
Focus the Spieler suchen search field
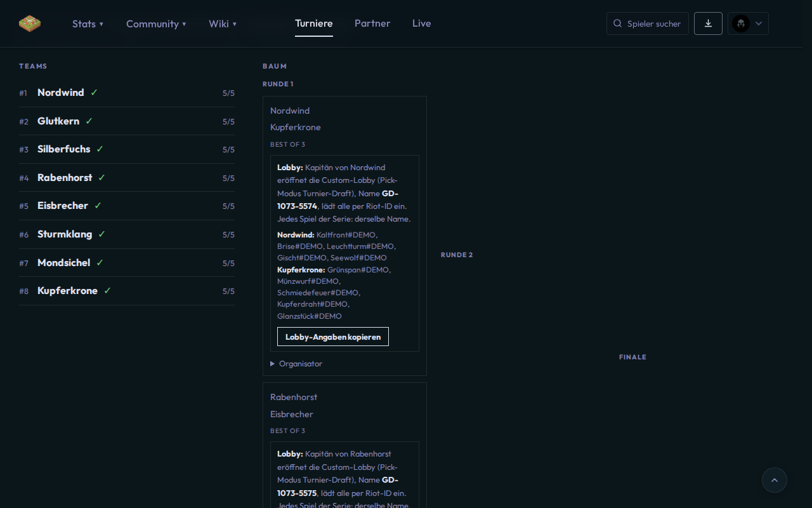click(648, 23)
